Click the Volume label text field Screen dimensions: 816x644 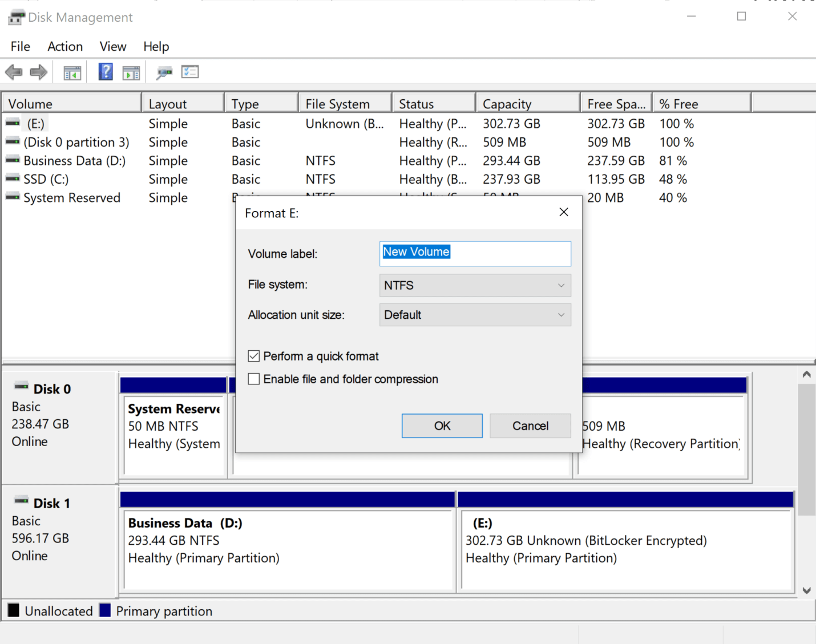(x=475, y=253)
